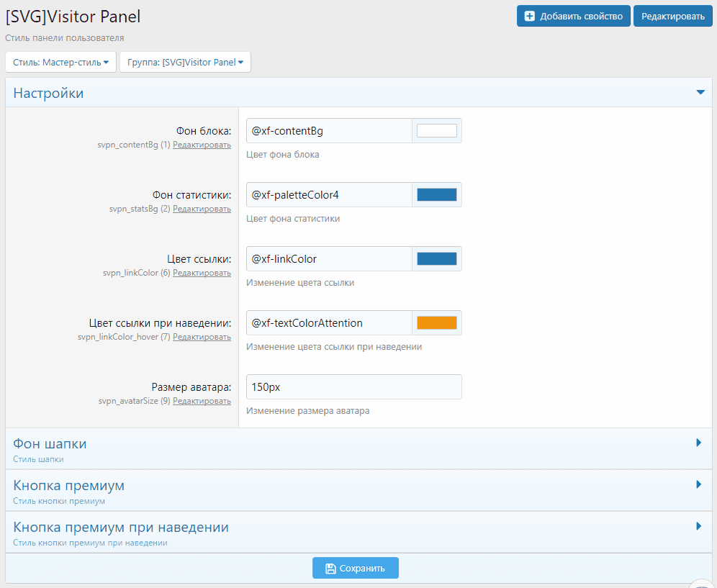Click the Редактировать button in the header

[672, 16]
